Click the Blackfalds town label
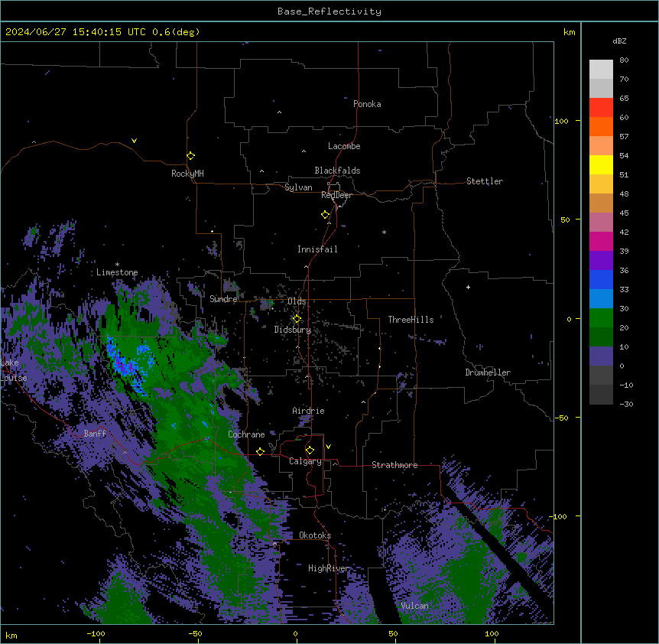The image size is (659, 644). pos(337,171)
